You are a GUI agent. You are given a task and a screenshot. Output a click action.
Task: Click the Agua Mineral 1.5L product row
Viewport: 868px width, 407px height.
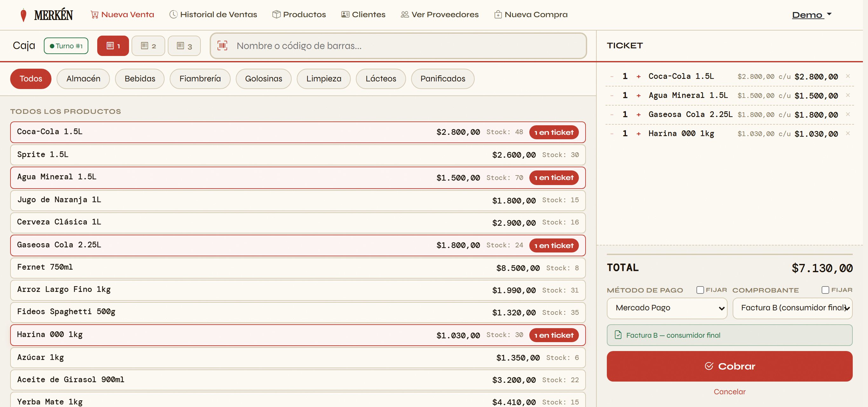click(x=298, y=178)
